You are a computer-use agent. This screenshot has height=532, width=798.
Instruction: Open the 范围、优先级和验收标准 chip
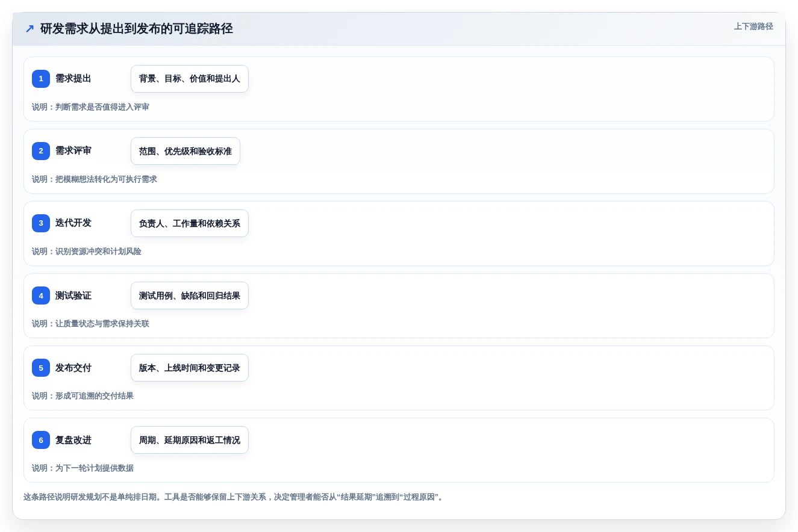coord(185,151)
